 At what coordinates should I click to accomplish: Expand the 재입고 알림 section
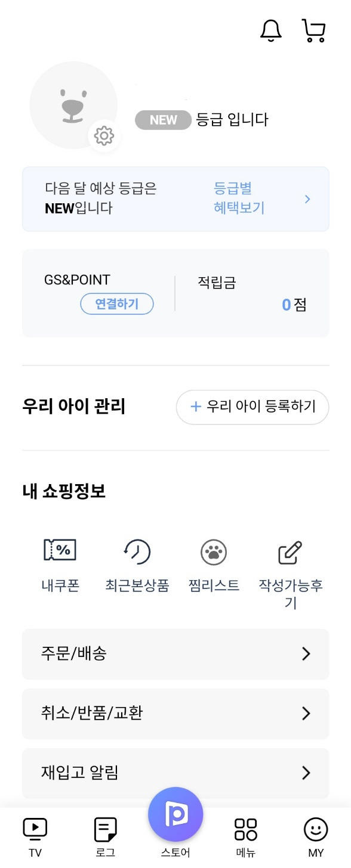tap(176, 773)
